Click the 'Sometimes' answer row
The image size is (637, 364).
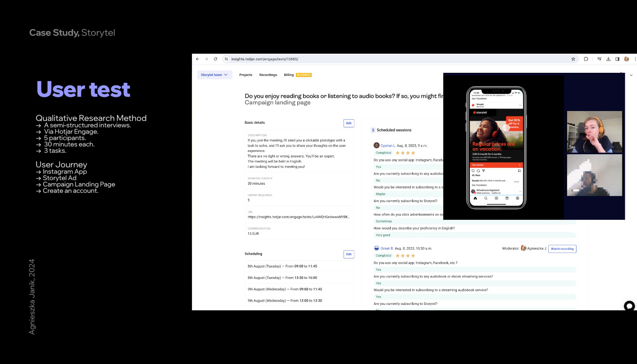(x=475, y=222)
